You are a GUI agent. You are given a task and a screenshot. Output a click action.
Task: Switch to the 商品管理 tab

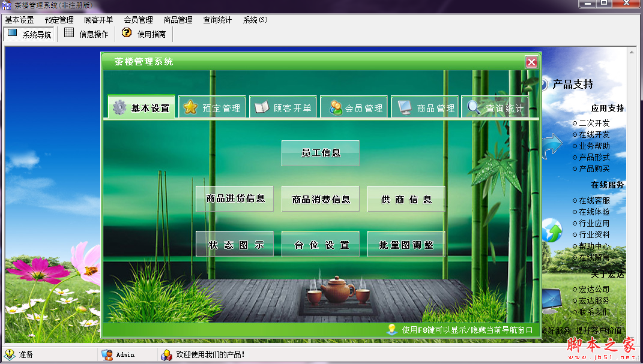click(x=425, y=107)
